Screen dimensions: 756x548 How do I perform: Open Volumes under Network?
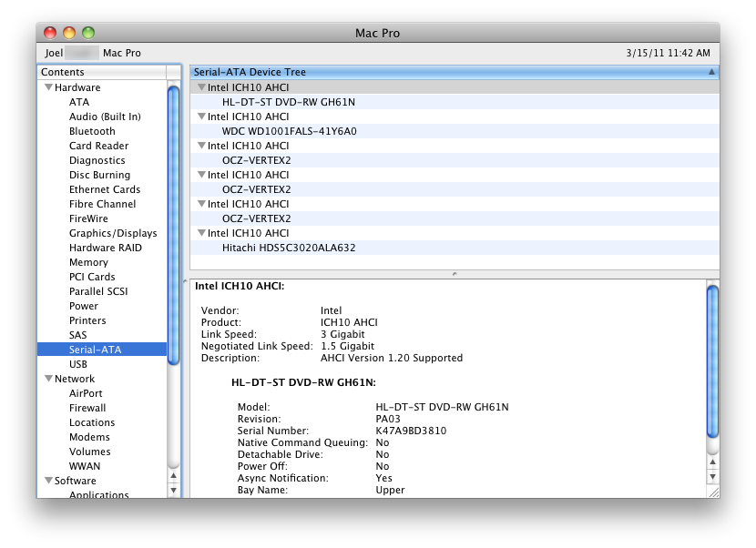point(89,452)
